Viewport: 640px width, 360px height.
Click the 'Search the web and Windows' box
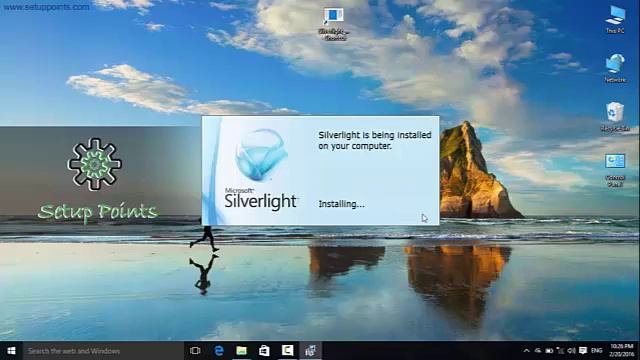pyautogui.click(x=103, y=351)
